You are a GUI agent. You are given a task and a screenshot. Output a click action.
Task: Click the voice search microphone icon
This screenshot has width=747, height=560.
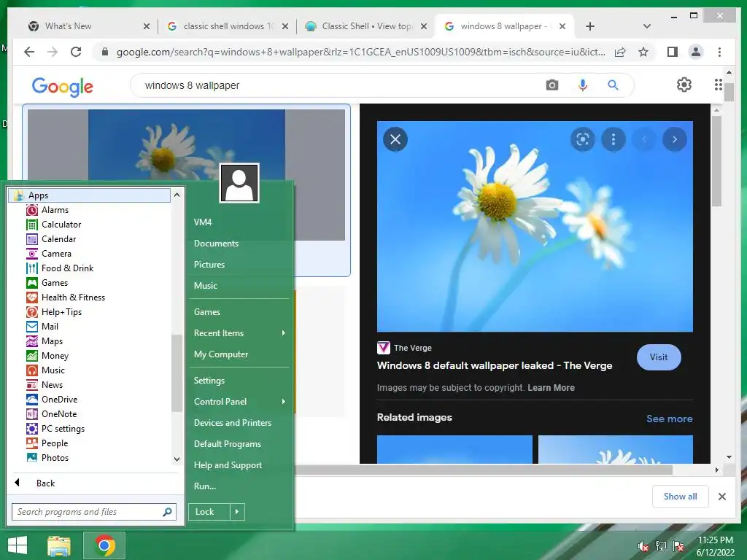583,85
